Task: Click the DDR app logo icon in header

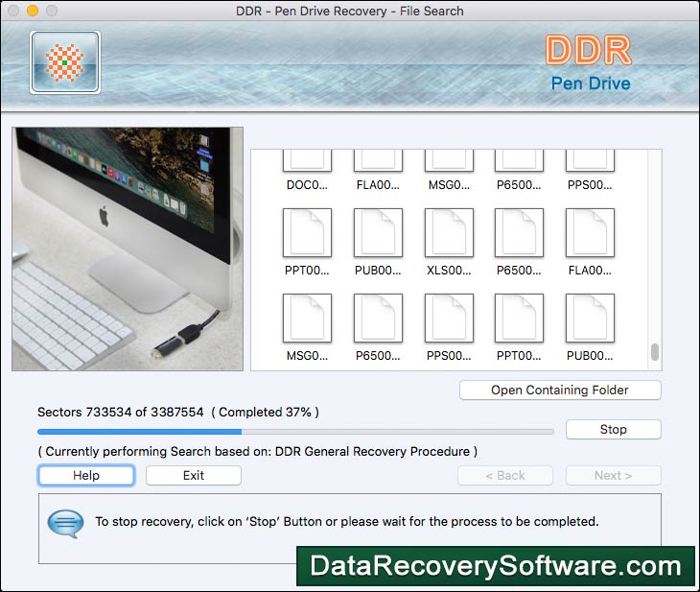Action: pos(65,62)
